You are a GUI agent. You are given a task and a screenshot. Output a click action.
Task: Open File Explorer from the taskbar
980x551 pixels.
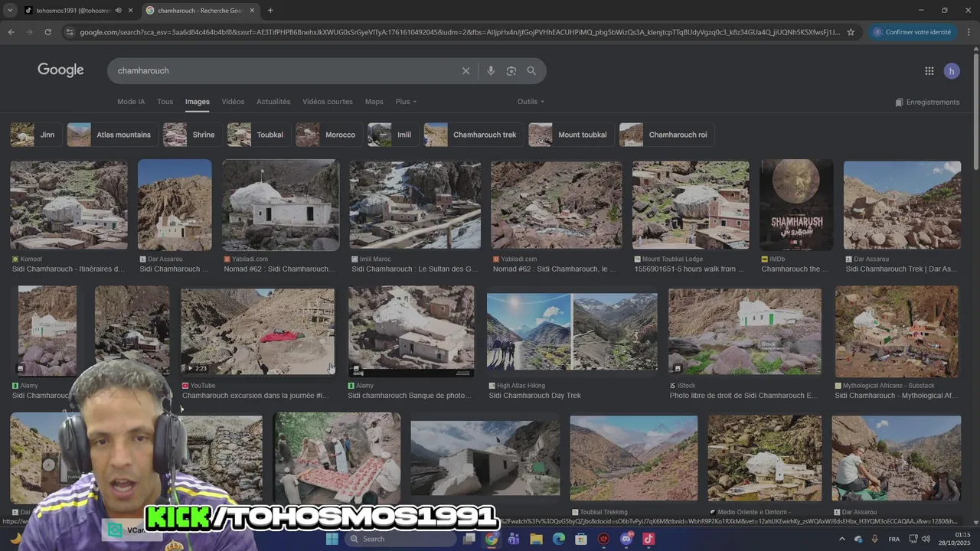coord(537,539)
